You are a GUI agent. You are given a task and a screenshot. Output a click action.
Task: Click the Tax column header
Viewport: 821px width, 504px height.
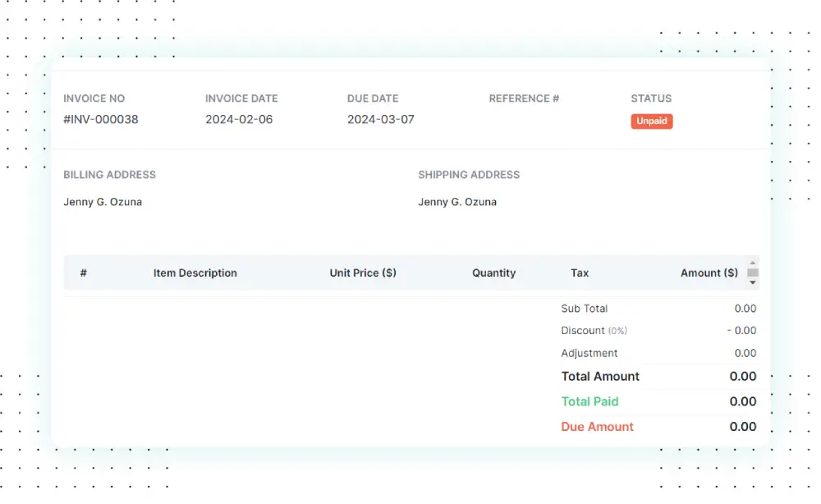580,273
